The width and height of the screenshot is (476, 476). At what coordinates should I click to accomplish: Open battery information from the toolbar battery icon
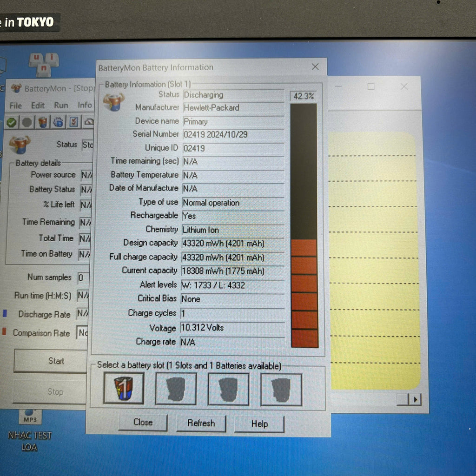click(x=43, y=122)
